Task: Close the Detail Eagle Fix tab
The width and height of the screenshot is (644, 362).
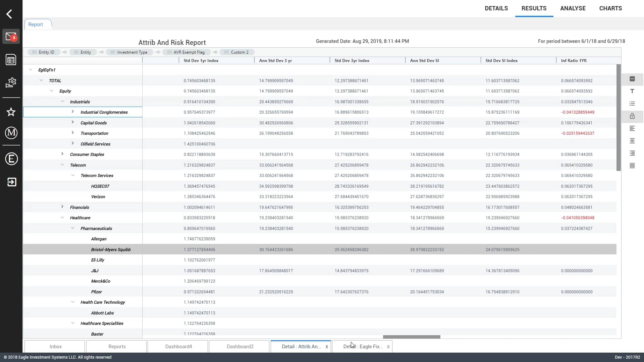Action: [x=388, y=347]
